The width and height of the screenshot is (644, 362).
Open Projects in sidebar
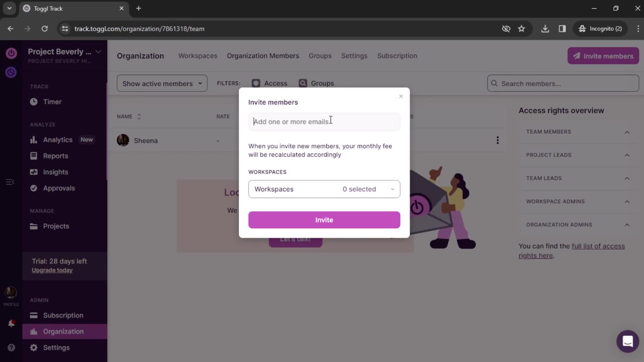(x=56, y=226)
